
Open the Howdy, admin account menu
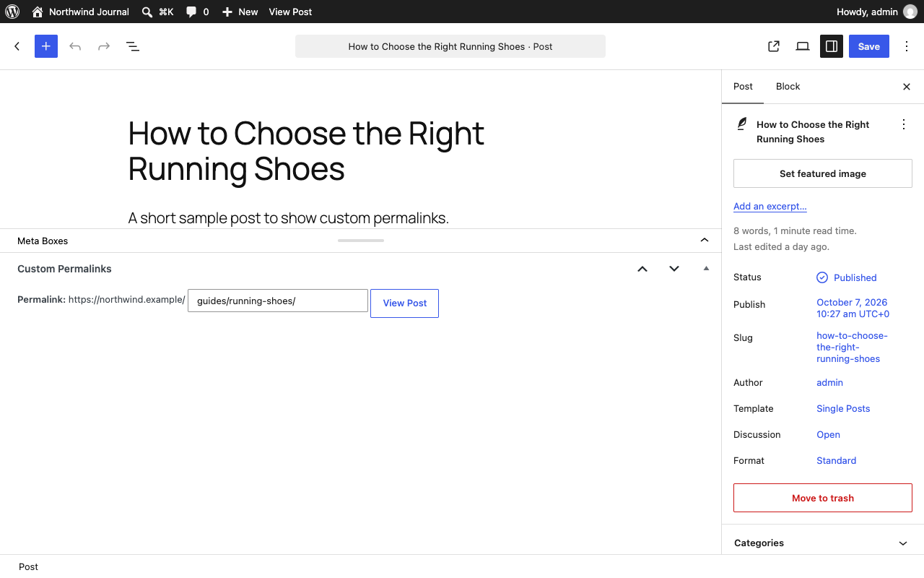point(876,12)
